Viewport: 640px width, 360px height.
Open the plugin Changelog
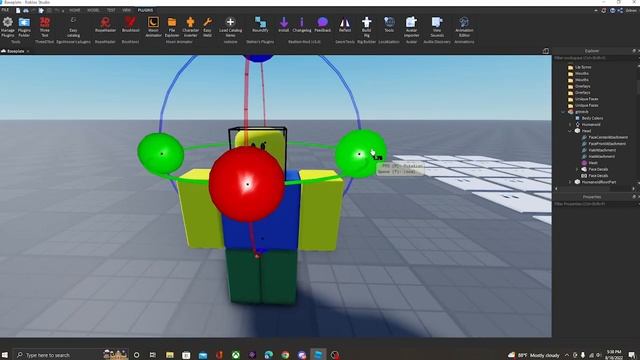click(302, 25)
